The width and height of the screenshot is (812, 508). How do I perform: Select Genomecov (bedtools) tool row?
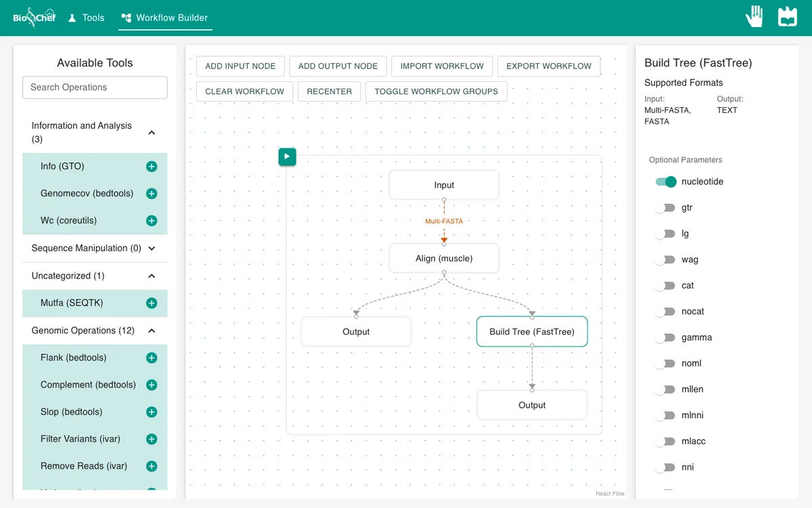click(95, 194)
